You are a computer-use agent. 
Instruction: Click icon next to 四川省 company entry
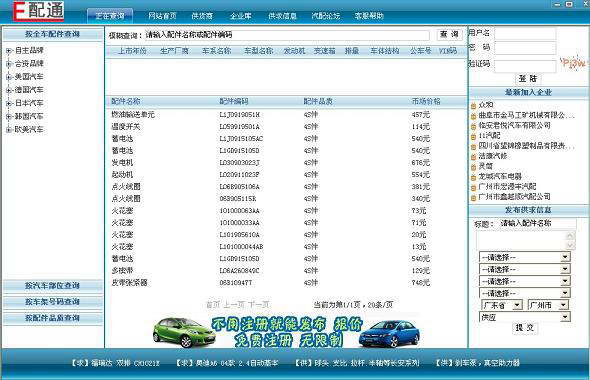click(473, 146)
